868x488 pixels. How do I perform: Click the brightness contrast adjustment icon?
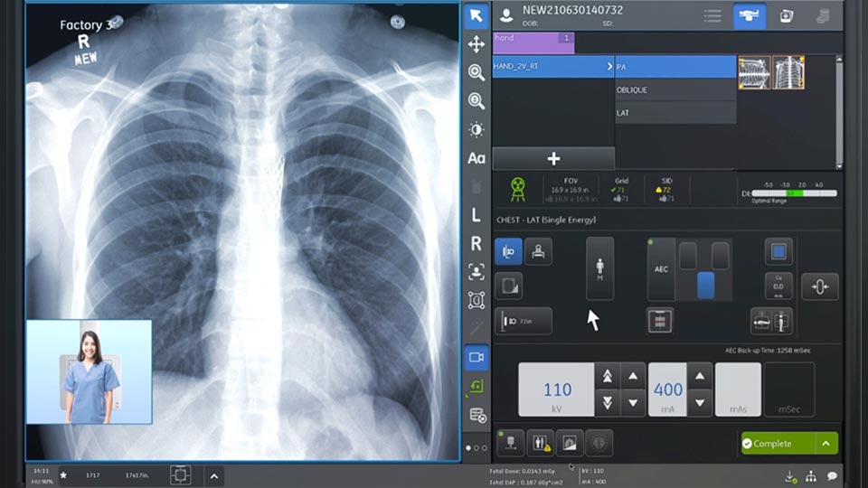click(x=476, y=129)
